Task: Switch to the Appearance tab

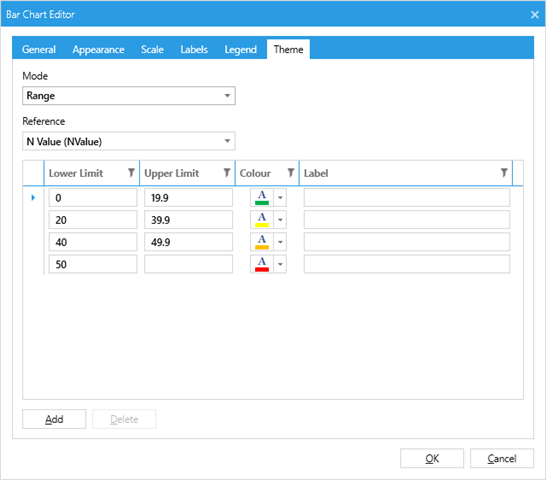Action: coord(98,49)
